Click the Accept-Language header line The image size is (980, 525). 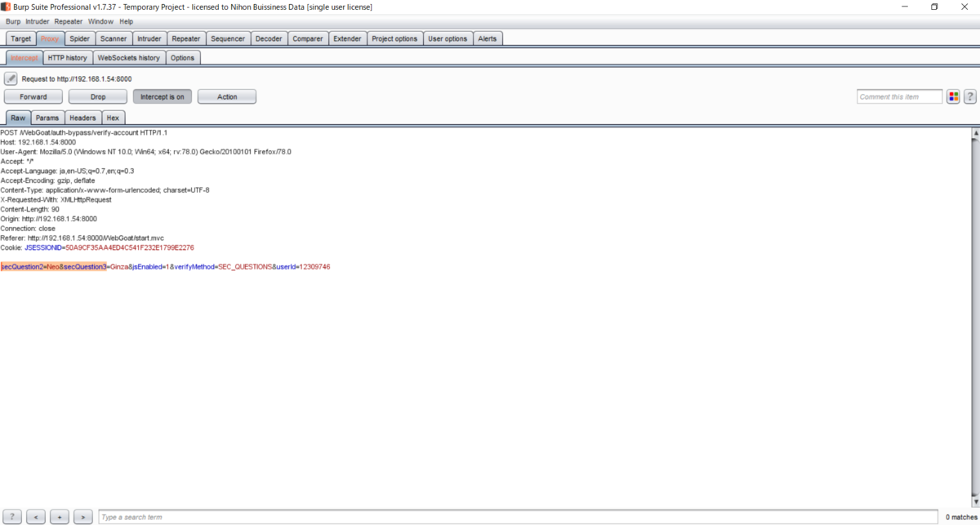pos(67,171)
